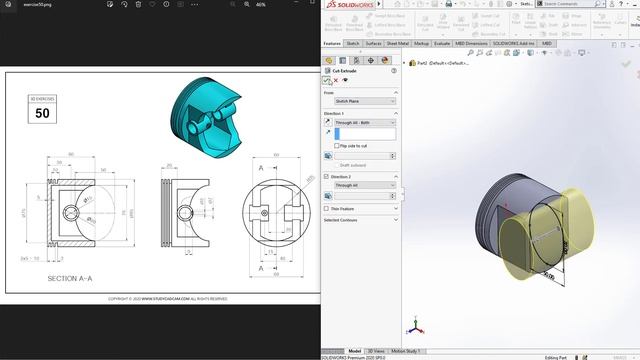The width and height of the screenshot is (640, 360).
Task: Open the Features ribbon tab
Action: [332, 44]
